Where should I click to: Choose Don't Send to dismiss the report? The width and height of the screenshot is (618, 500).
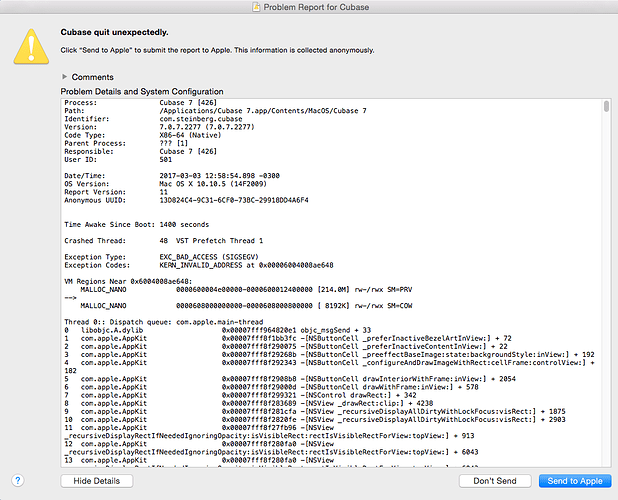[x=495, y=481]
